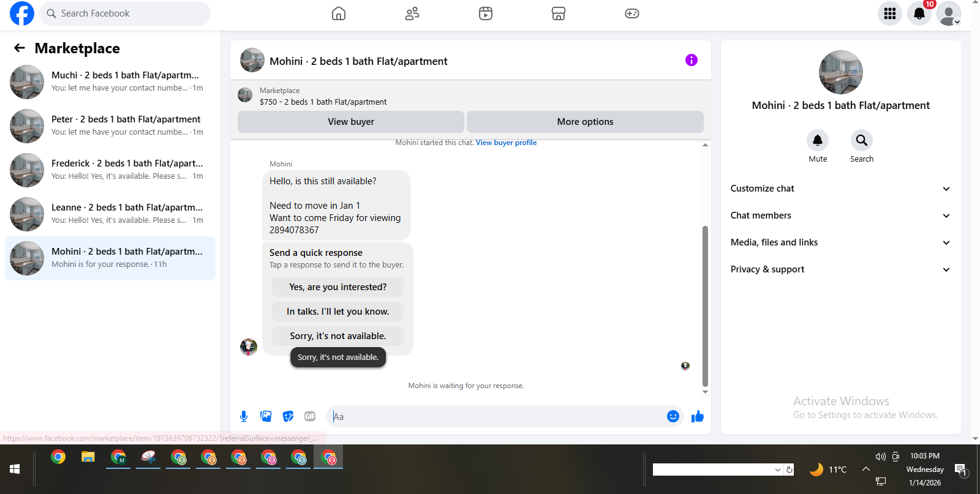Image resolution: width=980 pixels, height=494 pixels.
Task: Focus the Search Facebook field
Action: (125, 13)
